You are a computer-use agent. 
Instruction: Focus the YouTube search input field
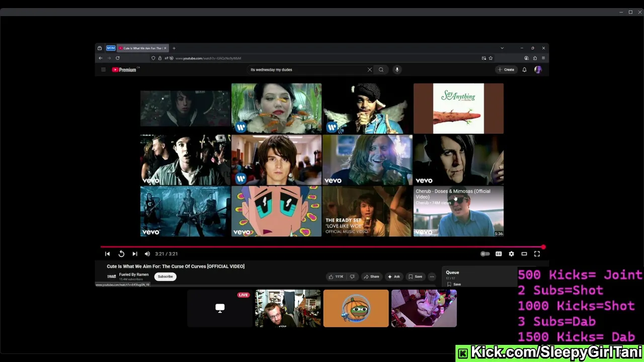tap(307, 70)
